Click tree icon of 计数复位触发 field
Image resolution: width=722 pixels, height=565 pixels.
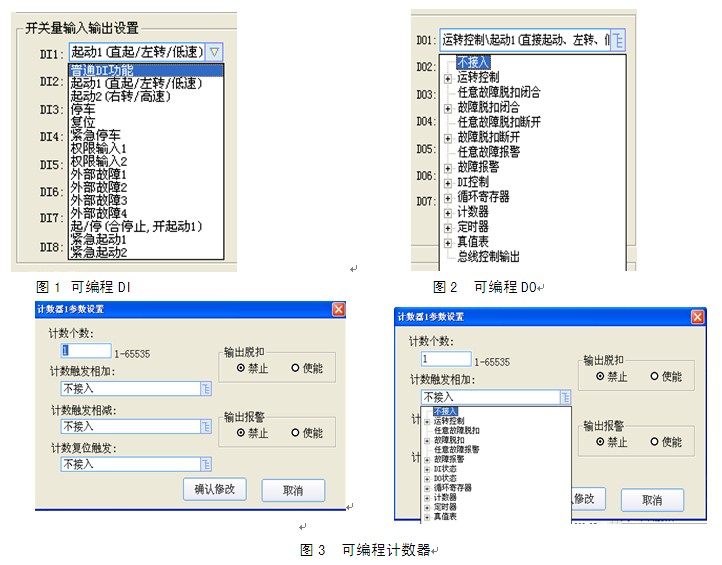pos(205,464)
